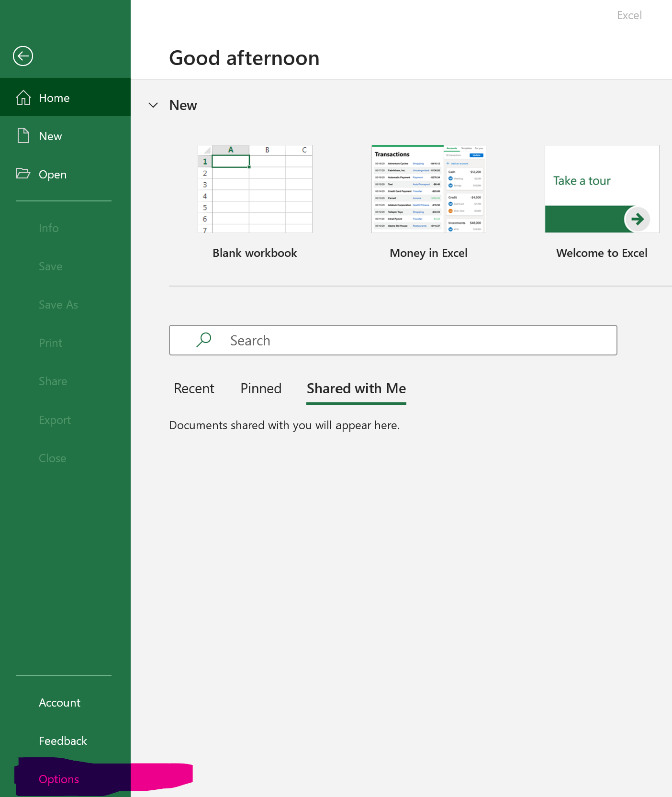Image resolution: width=672 pixels, height=797 pixels.
Task: Select the Shared with Me tab
Action: click(x=356, y=388)
